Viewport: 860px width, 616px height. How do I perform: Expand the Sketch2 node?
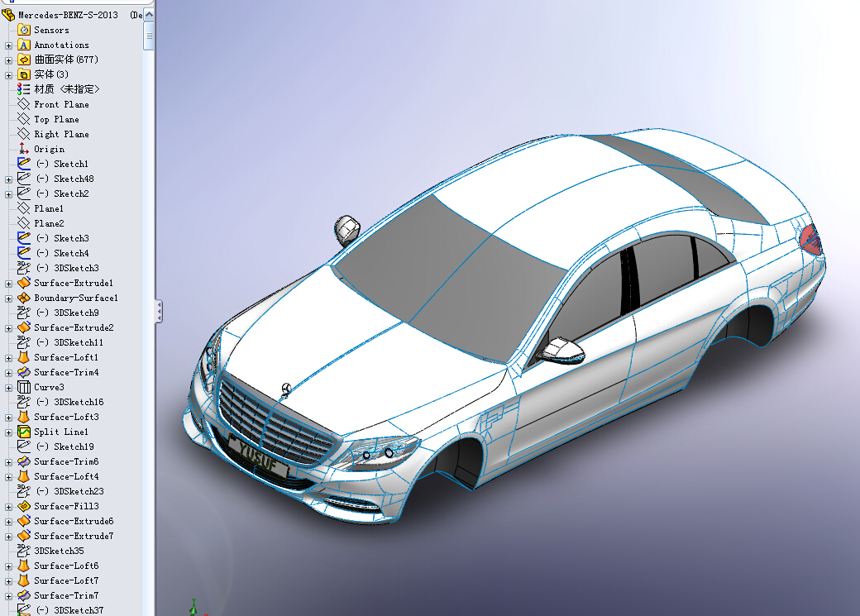pyautogui.click(x=9, y=194)
